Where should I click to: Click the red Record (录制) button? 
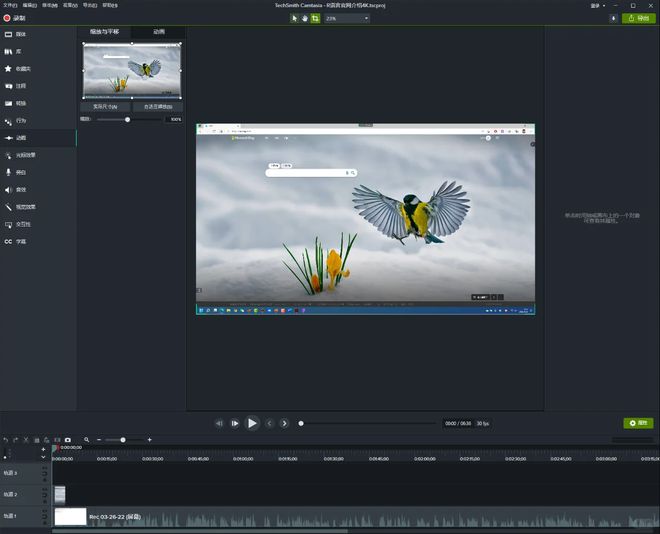[14, 18]
